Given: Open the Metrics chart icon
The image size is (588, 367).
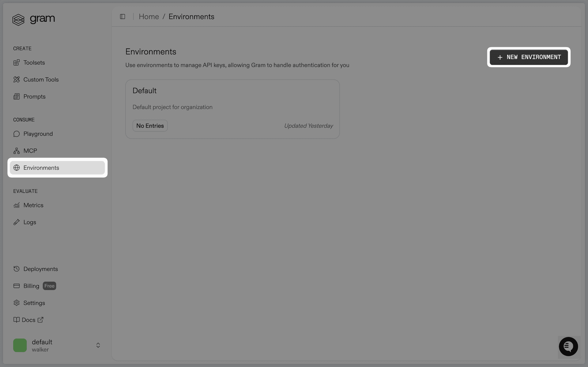Looking at the screenshot, I should (17, 205).
